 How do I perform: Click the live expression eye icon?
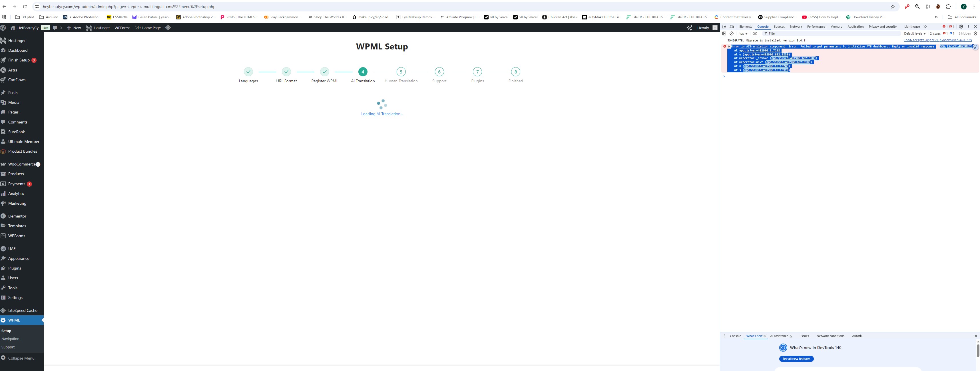pos(755,33)
